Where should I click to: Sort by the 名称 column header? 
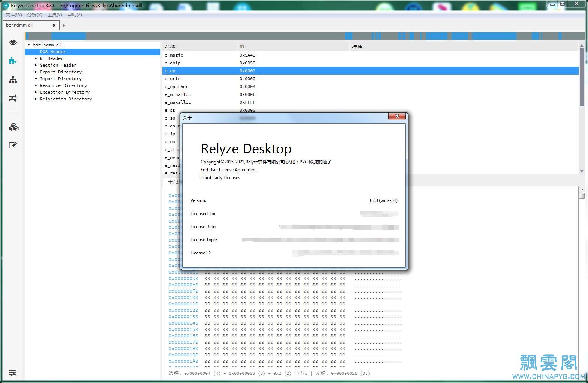(x=199, y=46)
